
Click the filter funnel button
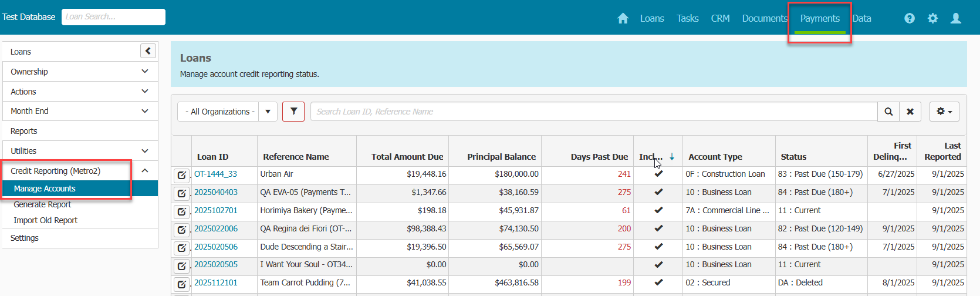[x=293, y=112]
